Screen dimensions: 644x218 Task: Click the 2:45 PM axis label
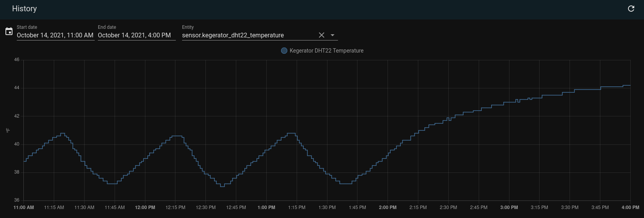click(x=479, y=207)
